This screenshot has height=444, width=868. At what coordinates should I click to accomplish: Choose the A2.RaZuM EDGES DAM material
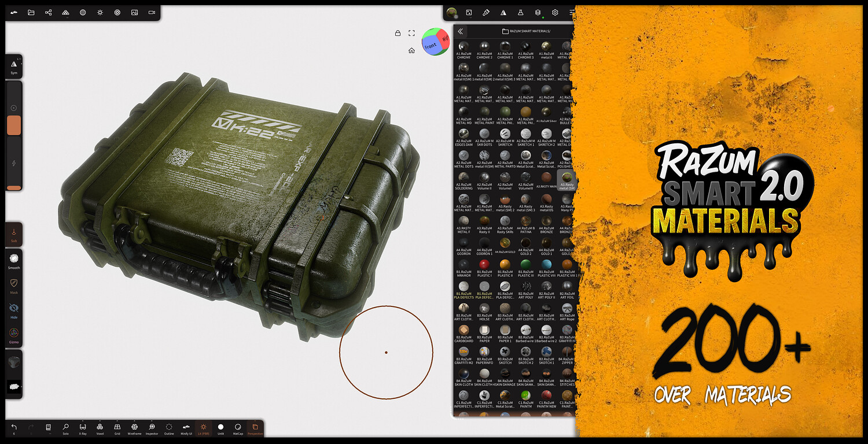464,138
